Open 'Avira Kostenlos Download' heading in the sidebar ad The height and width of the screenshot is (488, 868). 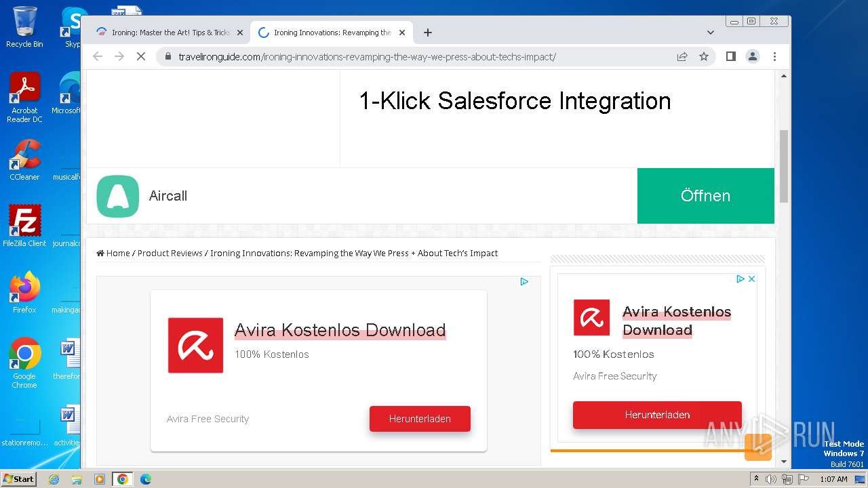[677, 321]
